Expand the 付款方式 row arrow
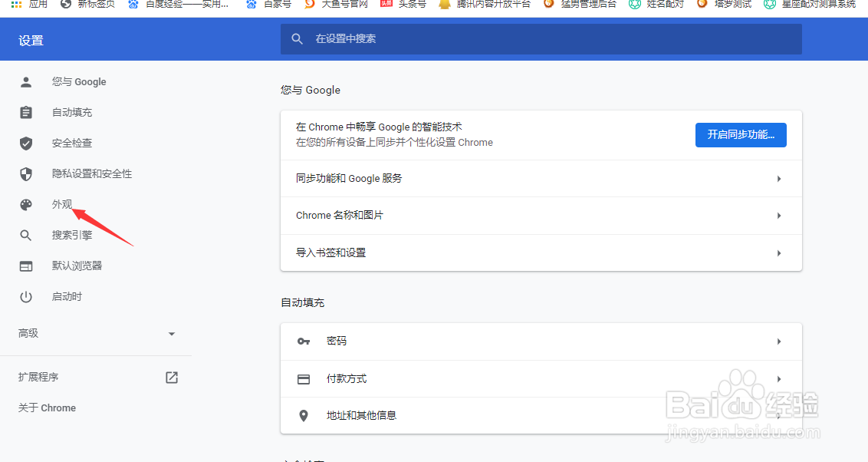This screenshot has height=462, width=868. pyautogui.click(x=779, y=379)
